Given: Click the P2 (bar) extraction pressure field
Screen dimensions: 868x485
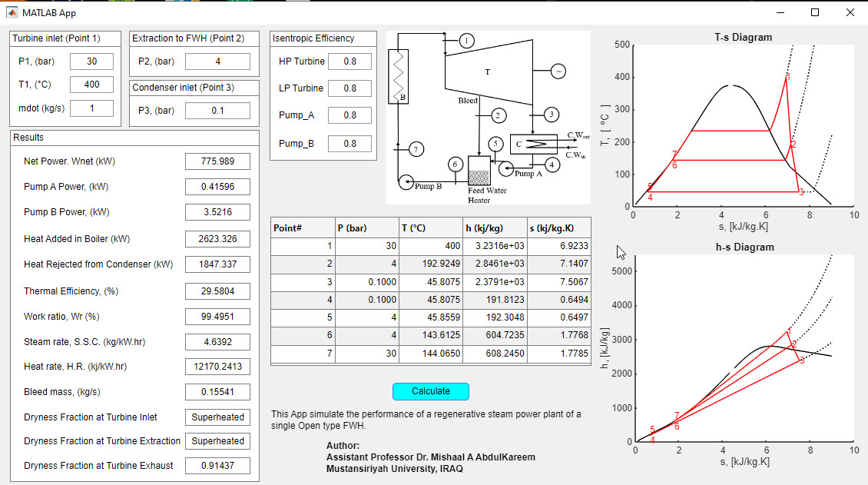Looking at the screenshot, I should click(217, 61).
